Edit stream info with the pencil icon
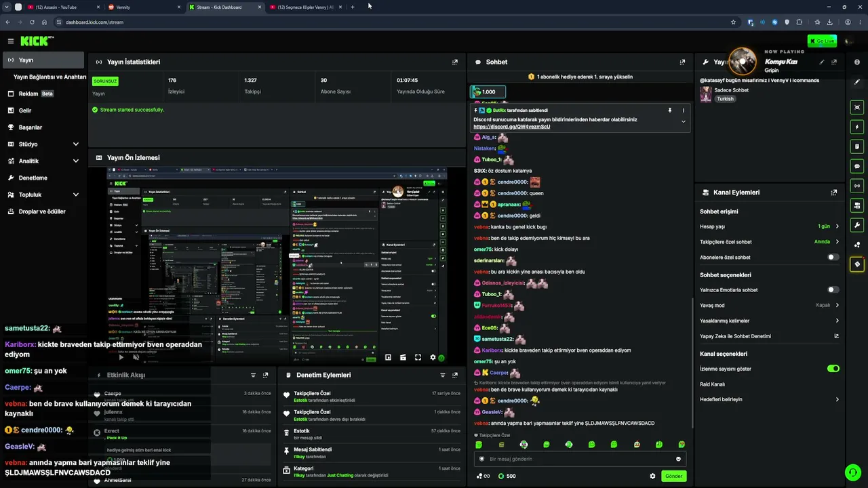868x488 pixels. tap(822, 62)
